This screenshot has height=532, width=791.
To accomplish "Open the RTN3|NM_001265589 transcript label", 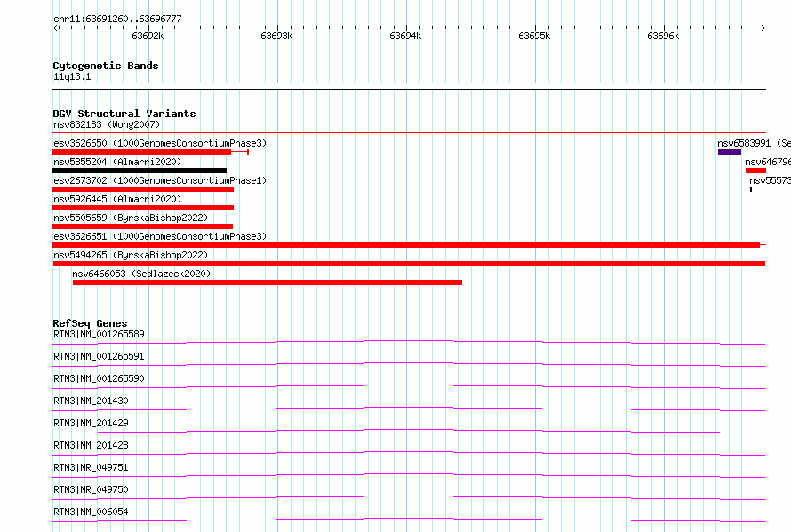I will [99, 334].
